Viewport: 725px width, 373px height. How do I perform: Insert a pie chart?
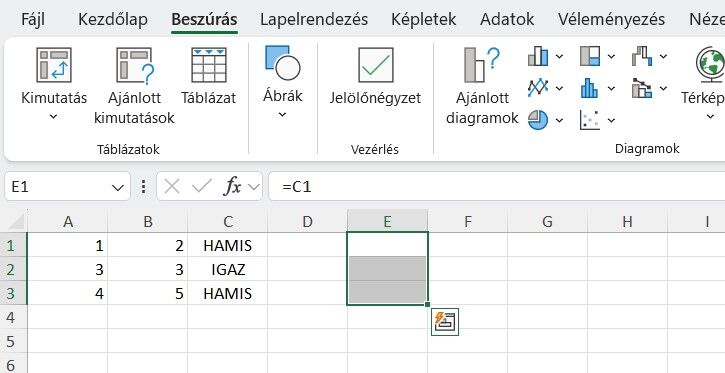(538, 120)
